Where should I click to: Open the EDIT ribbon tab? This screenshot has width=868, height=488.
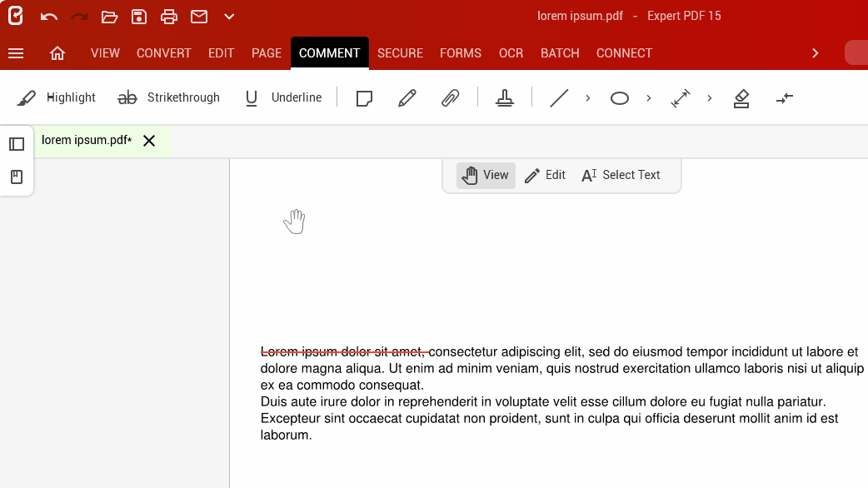[221, 53]
